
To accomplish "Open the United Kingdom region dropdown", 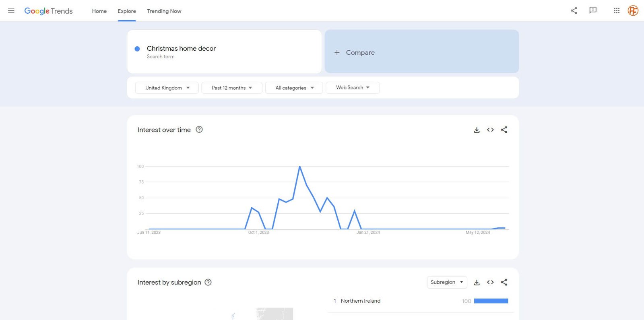I will pyautogui.click(x=167, y=88).
